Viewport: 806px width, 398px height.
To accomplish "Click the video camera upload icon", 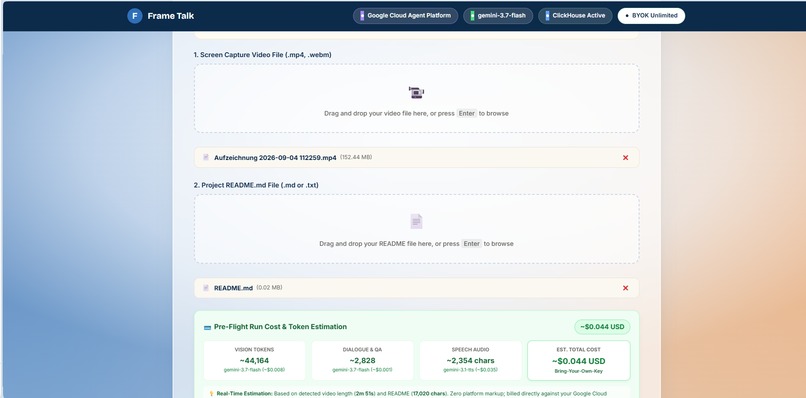I will pos(416,93).
